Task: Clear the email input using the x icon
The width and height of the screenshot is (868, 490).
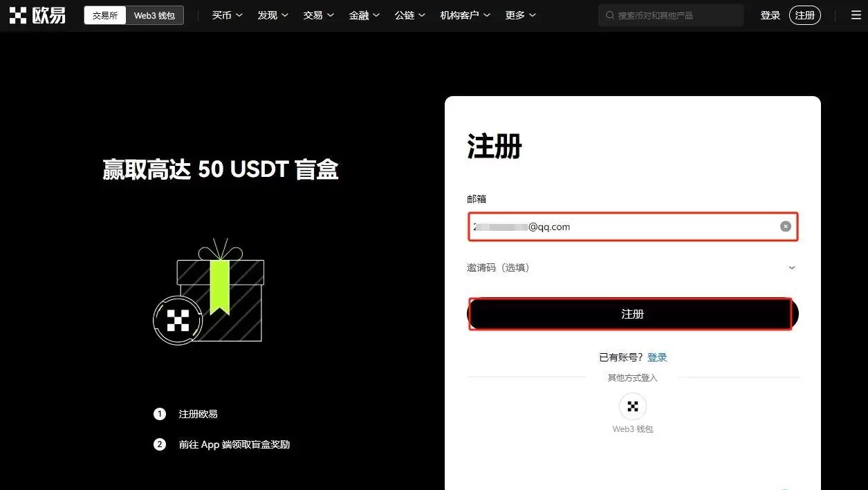Action: [785, 226]
